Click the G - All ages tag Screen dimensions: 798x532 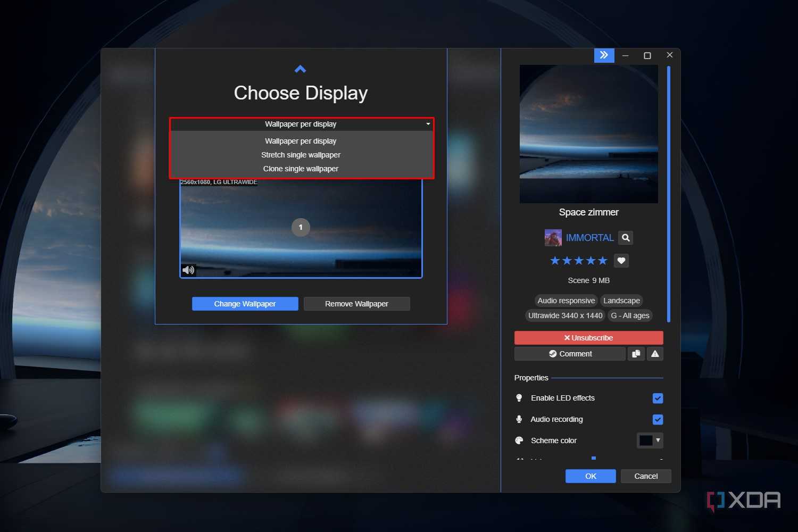[630, 315]
